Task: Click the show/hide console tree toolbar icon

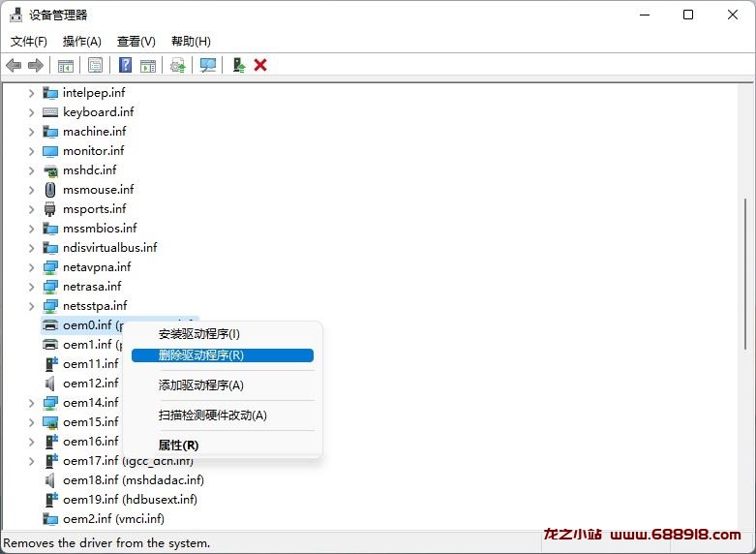Action: pos(65,65)
